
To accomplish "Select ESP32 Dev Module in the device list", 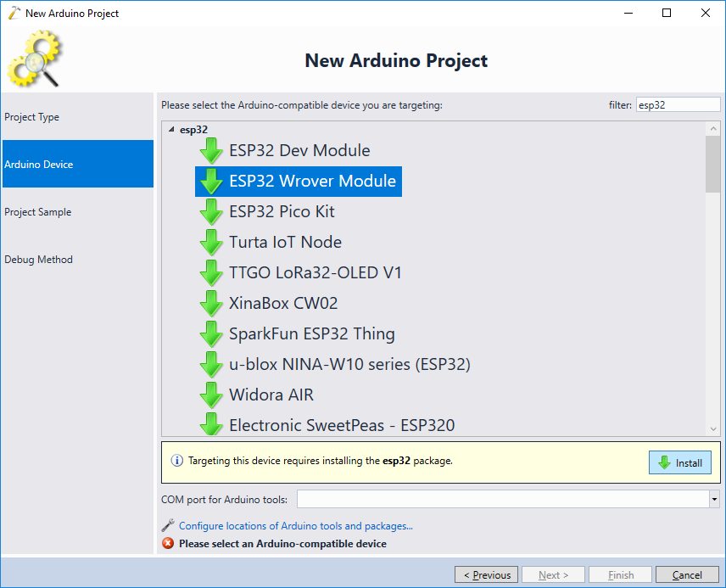I will pos(299,150).
